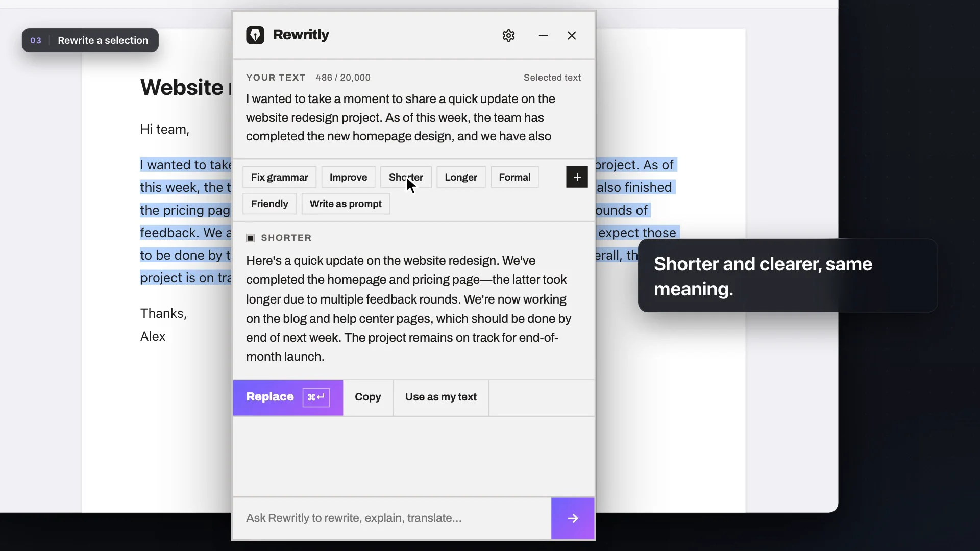Image resolution: width=980 pixels, height=551 pixels.
Task: Apply the Improve rewrite action
Action: (x=348, y=177)
